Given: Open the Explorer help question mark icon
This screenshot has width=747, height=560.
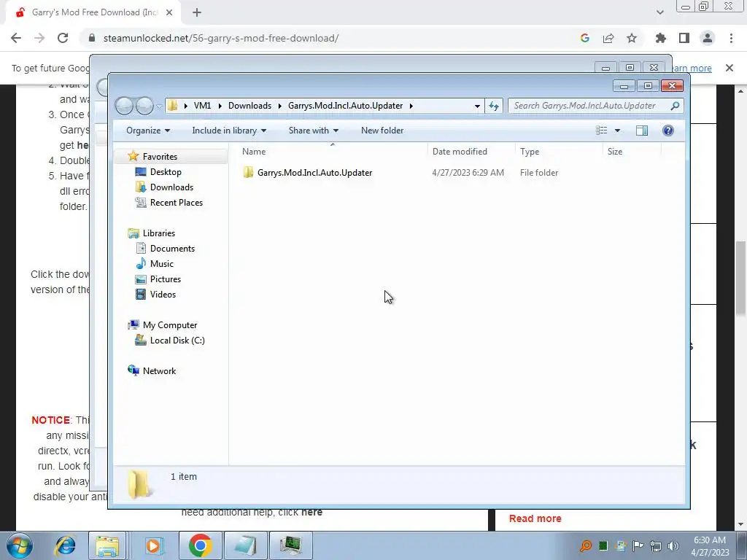Looking at the screenshot, I should tap(668, 131).
